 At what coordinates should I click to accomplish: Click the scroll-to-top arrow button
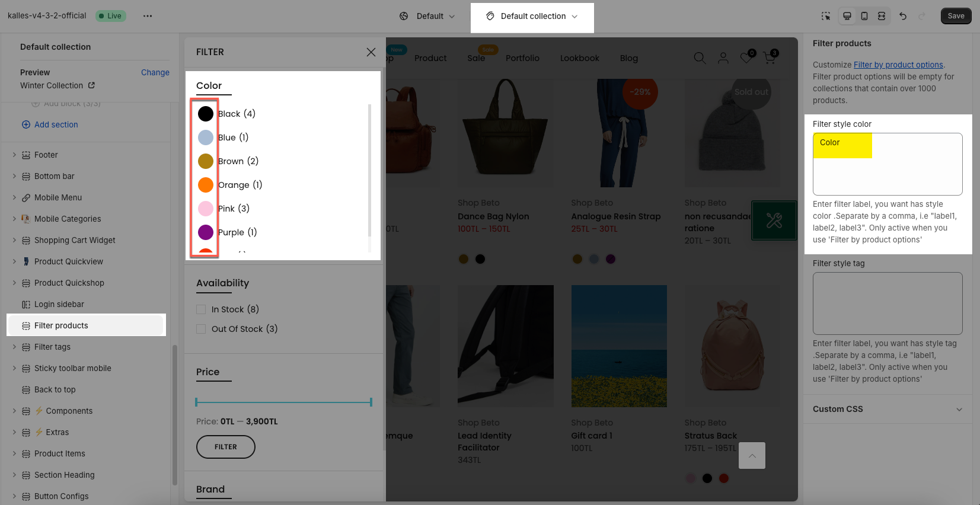pyautogui.click(x=752, y=456)
